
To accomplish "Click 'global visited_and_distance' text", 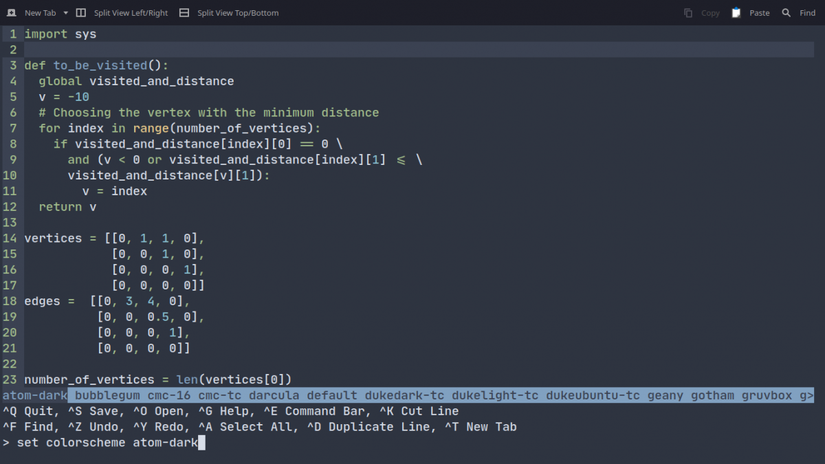I will (136, 81).
